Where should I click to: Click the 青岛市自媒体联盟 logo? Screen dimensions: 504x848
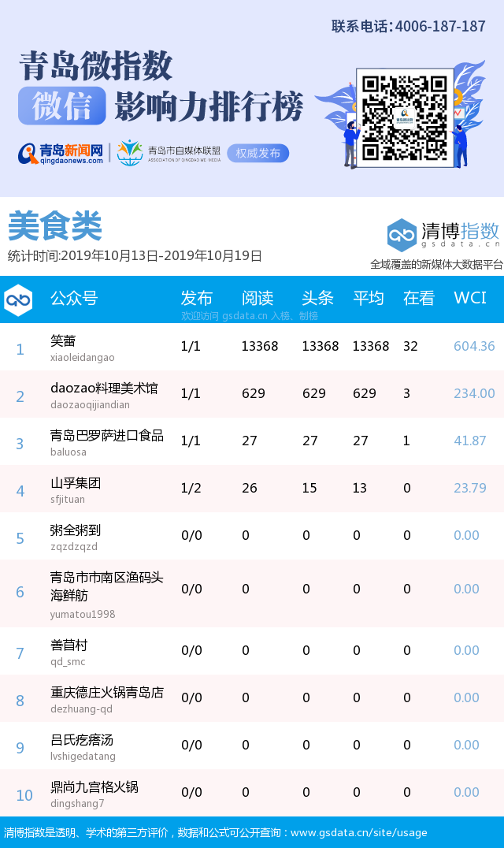click(x=167, y=153)
